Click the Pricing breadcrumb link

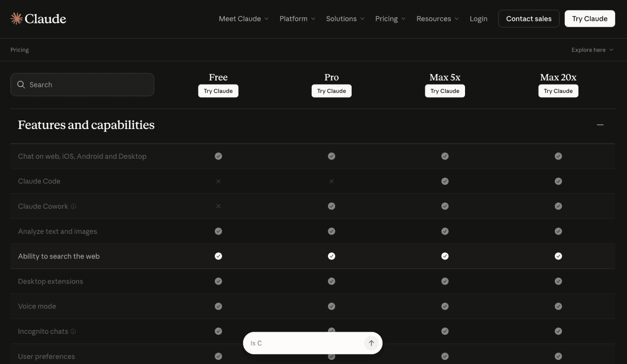[x=20, y=50]
